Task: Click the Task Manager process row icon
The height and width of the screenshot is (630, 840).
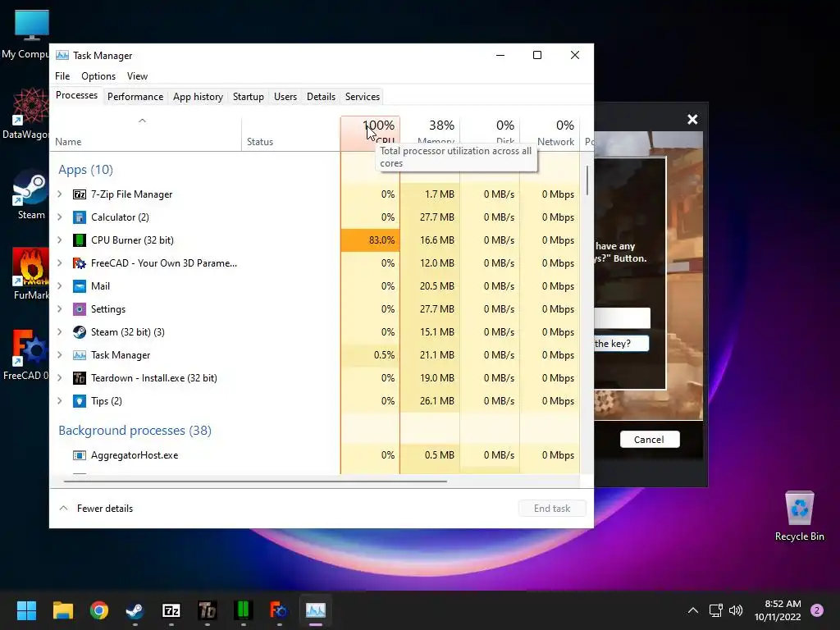Action: tap(80, 355)
